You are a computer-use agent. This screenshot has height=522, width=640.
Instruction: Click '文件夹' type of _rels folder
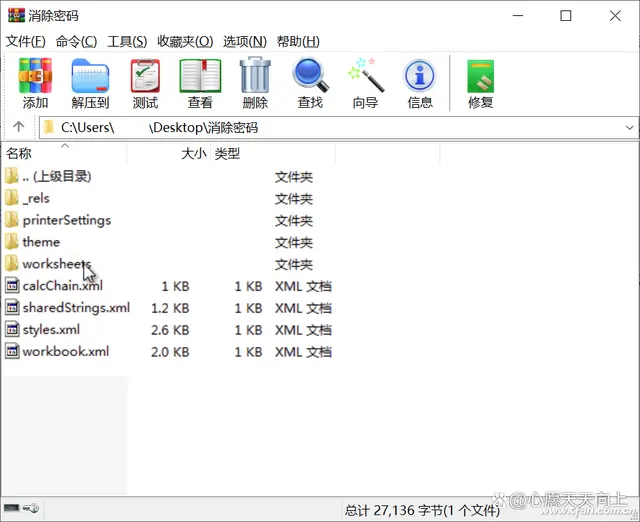coord(294,199)
